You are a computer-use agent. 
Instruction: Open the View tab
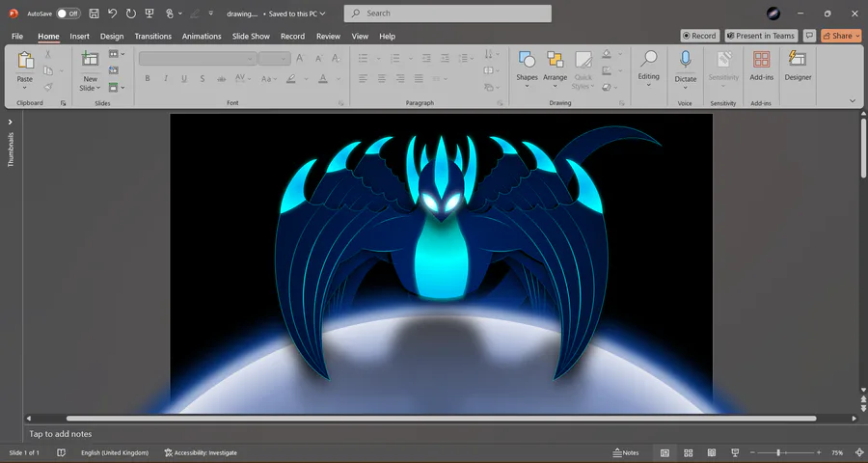click(360, 36)
